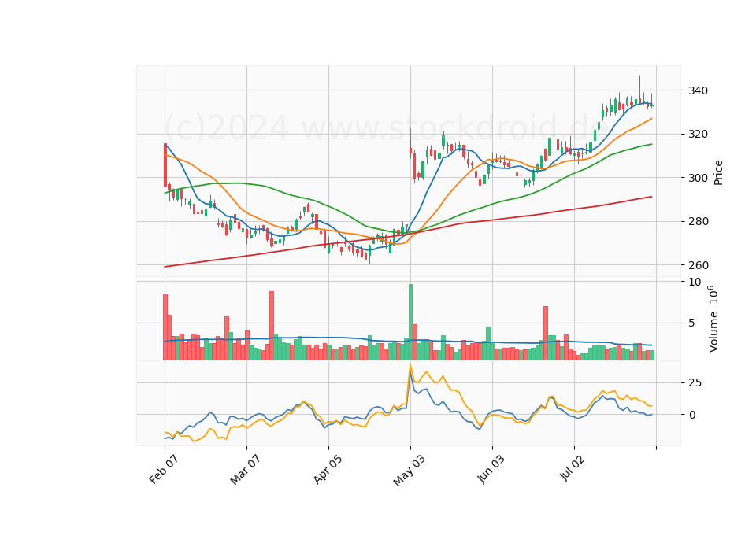Click the Jun 03 date label
The height and width of the screenshot is (543, 756).
click(x=491, y=469)
